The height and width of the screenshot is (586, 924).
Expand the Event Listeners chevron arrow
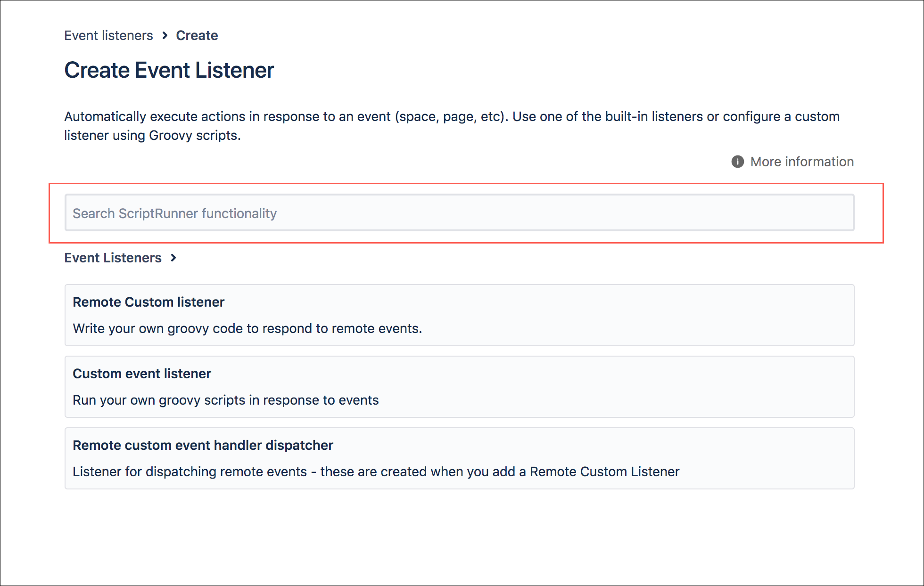[173, 258]
